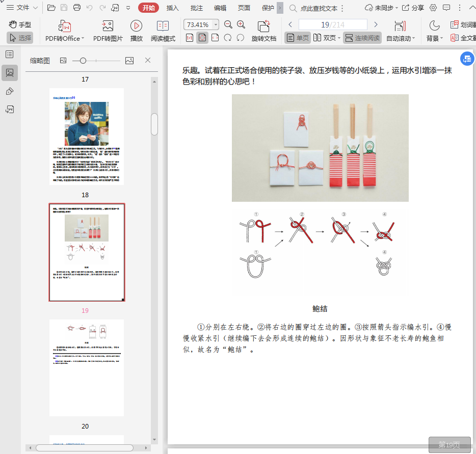476x454 pixels.
Task: Click 全文 translate button
Action: pyautogui.click(x=463, y=38)
